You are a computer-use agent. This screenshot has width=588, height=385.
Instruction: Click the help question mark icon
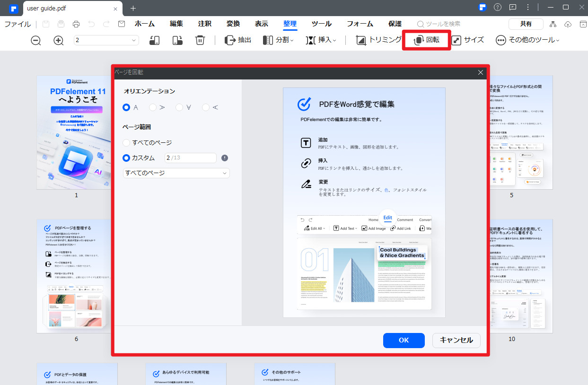coord(498,7)
